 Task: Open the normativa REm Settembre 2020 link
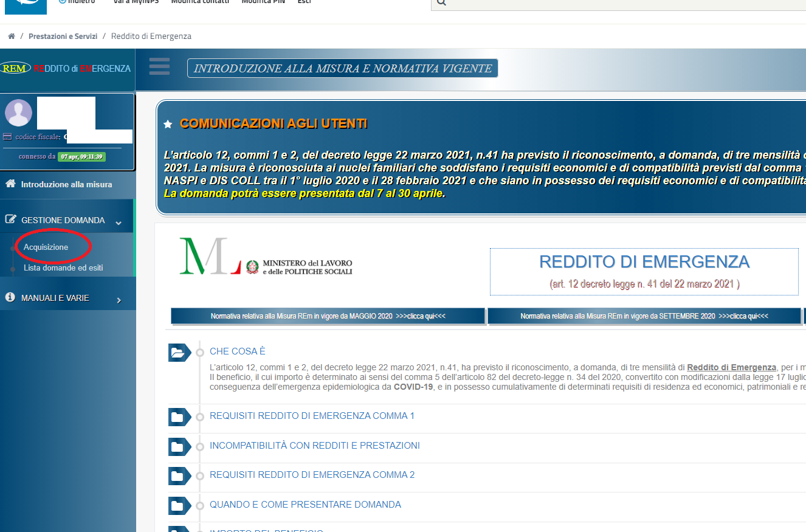tap(644, 316)
